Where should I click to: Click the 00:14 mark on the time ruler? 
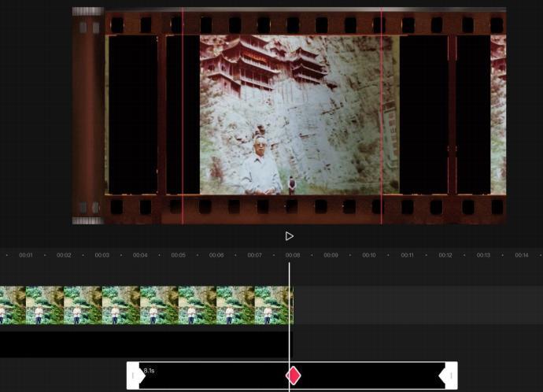(x=521, y=255)
